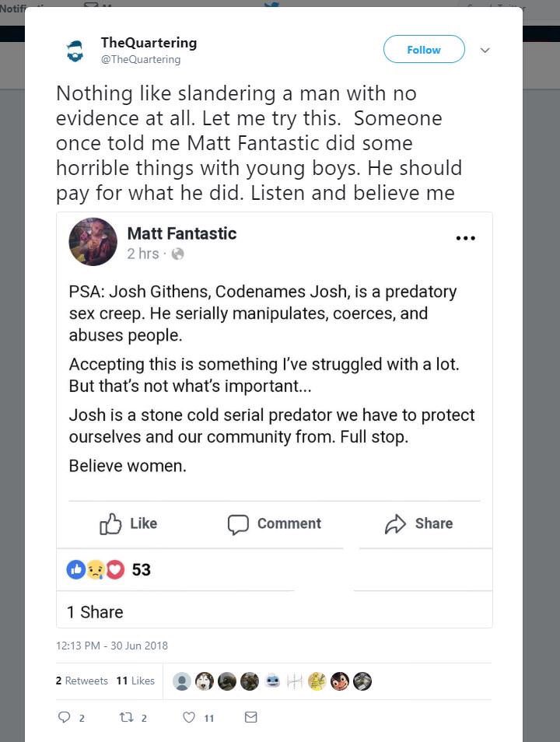
Task: Click the Facebook Comment bubble icon
Action: tap(238, 524)
